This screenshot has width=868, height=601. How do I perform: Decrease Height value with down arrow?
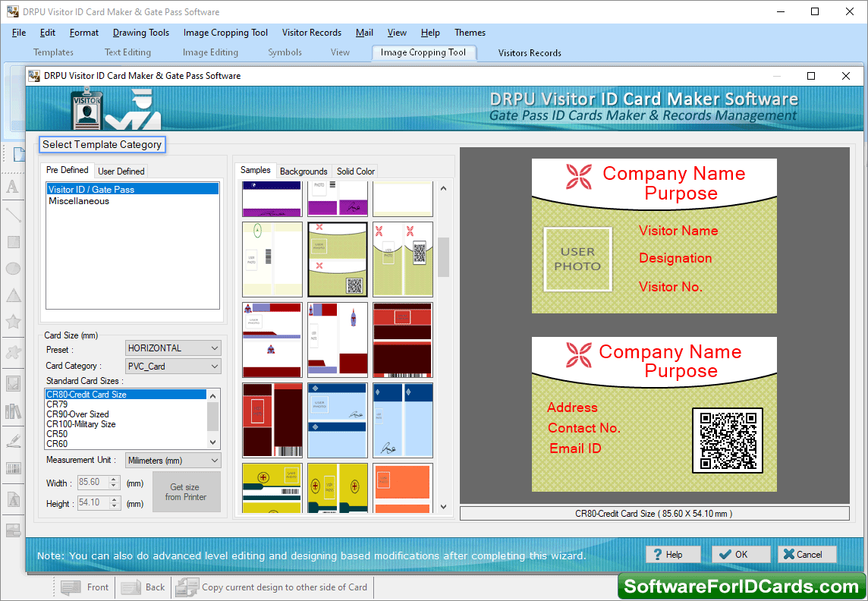tap(114, 506)
